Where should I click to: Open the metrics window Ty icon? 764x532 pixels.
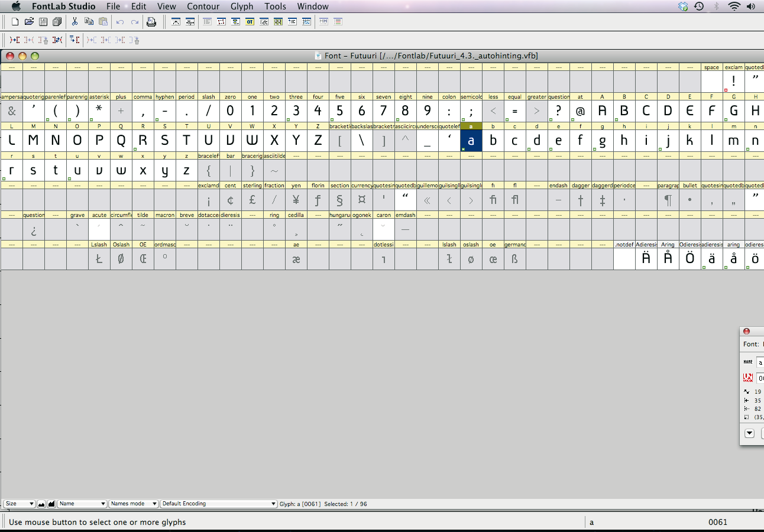click(x=190, y=22)
